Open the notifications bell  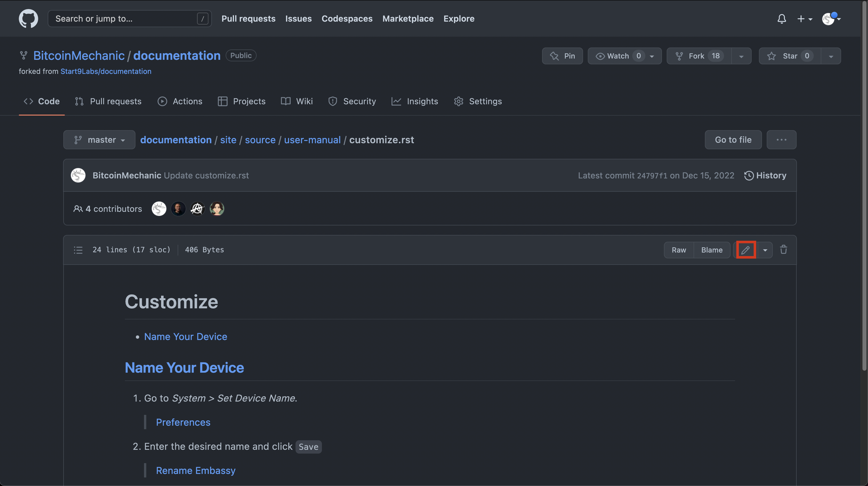[782, 19]
